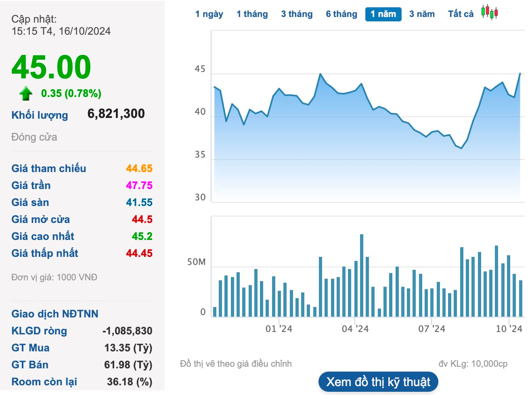Click the 'Giá sàn' label

coord(30,202)
